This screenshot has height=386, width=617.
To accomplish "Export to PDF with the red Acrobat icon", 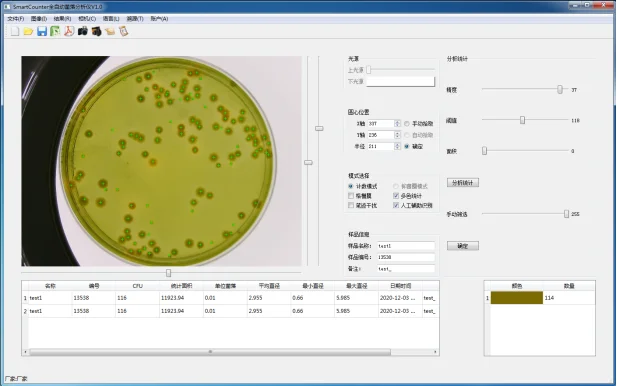I will tap(69, 31).
